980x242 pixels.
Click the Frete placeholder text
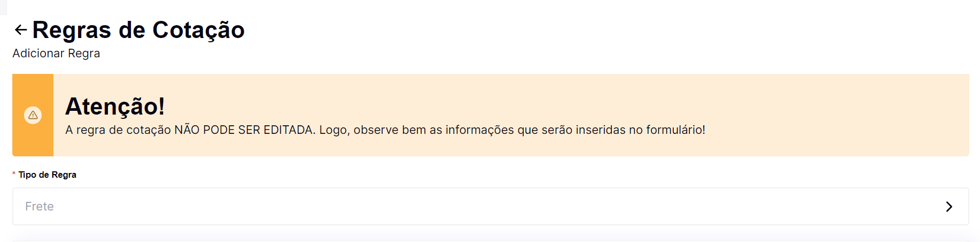(x=40, y=207)
